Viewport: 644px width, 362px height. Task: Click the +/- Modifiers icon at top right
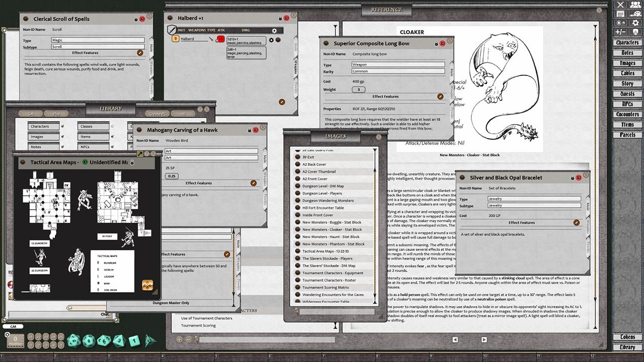tap(620, 31)
